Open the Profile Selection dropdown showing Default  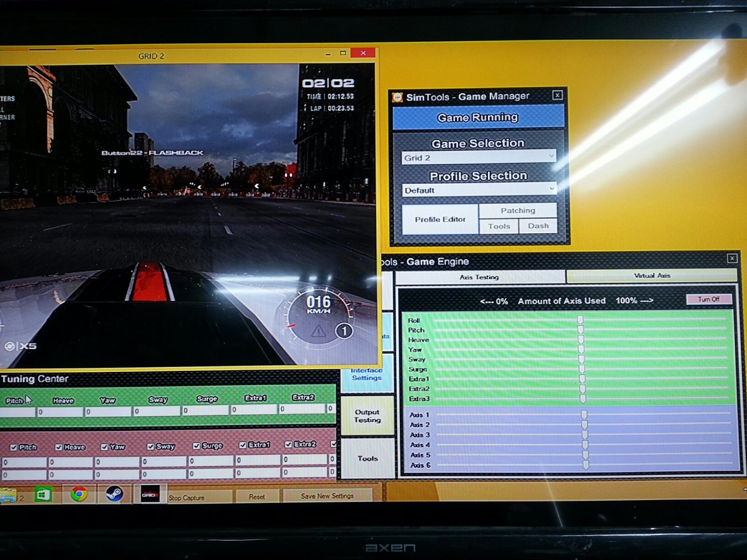479,190
